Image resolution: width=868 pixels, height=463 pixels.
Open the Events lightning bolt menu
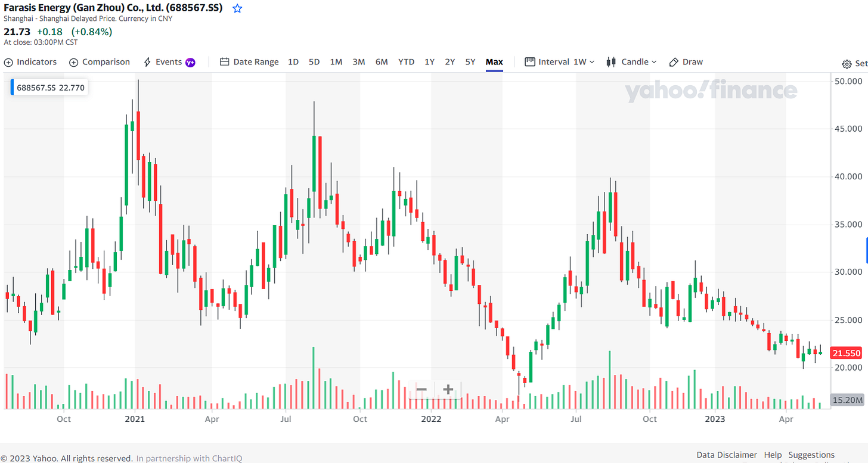point(147,62)
